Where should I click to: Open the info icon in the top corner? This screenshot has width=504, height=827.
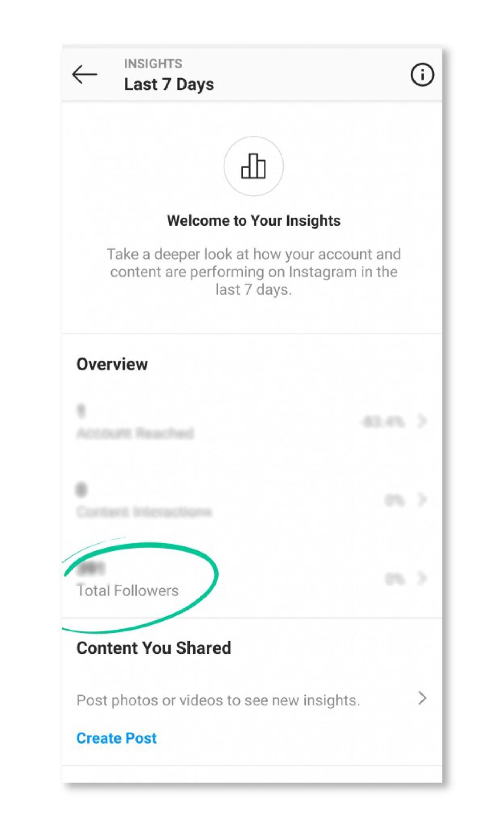click(421, 74)
